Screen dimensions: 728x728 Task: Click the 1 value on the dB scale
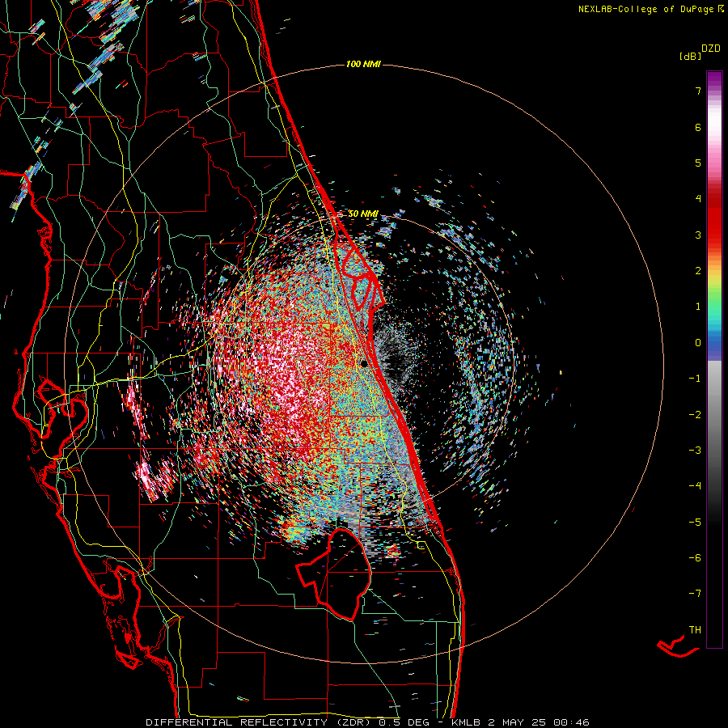pos(698,307)
